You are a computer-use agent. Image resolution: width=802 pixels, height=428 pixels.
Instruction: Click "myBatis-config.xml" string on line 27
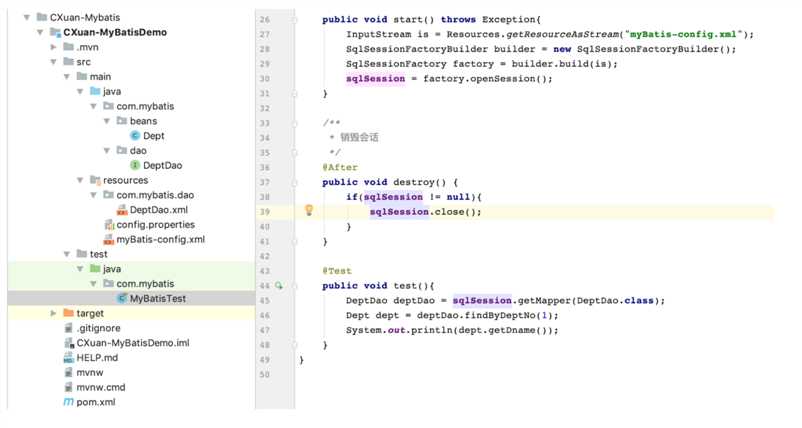click(683, 34)
